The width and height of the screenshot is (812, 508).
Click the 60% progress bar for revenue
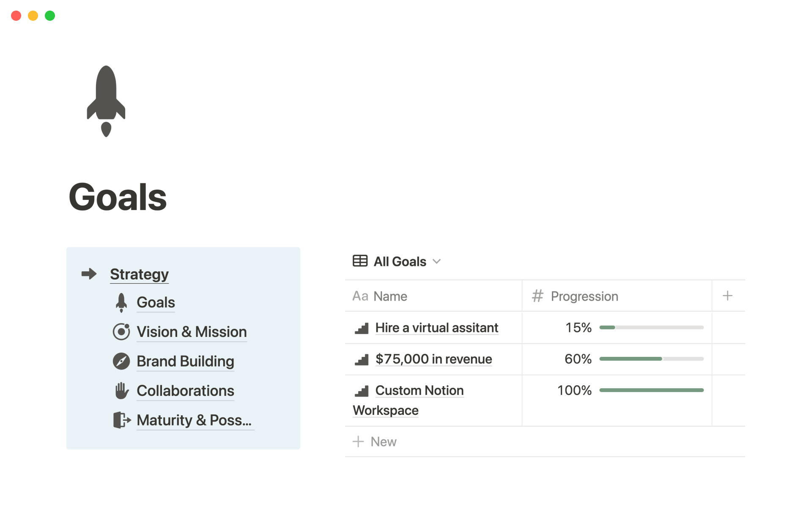coord(651,359)
